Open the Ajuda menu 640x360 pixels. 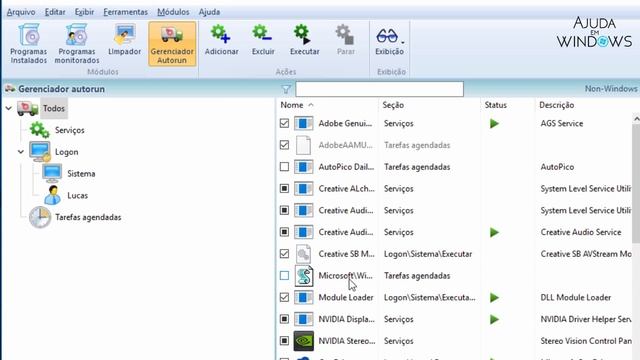(209, 12)
